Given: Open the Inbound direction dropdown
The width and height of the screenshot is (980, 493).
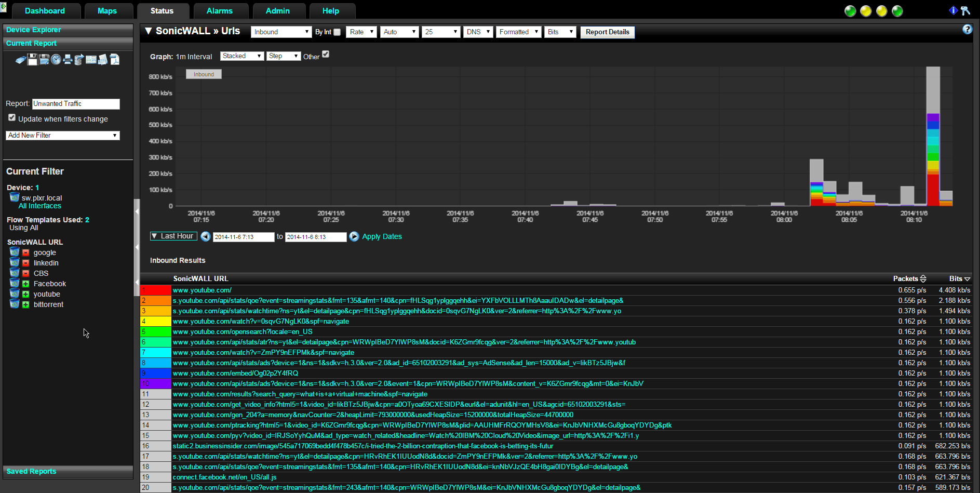Looking at the screenshot, I should click(x=281, y=32).
